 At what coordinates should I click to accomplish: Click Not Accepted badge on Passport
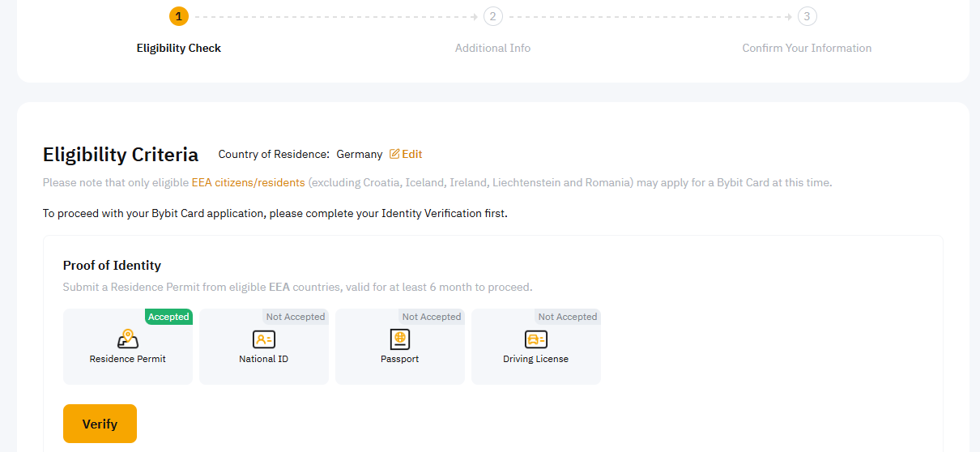pos(432,317)
